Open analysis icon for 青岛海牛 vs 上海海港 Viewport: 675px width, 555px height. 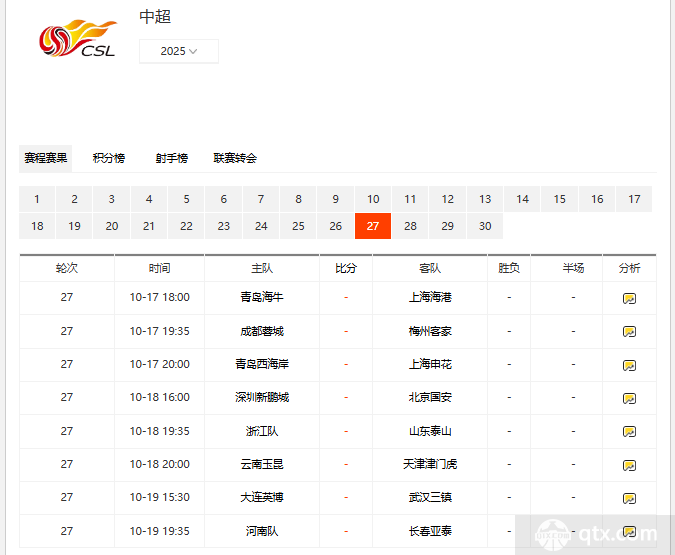(x=629, y=298)
